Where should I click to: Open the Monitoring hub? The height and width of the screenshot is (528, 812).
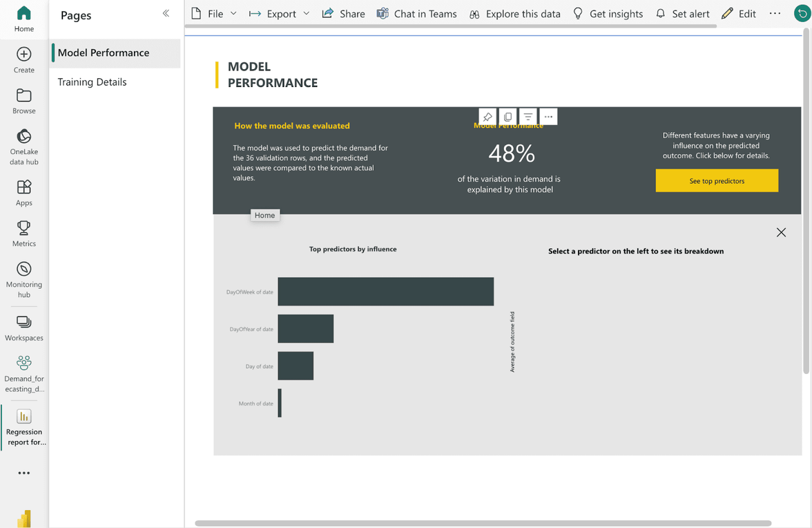coord(23,275)
